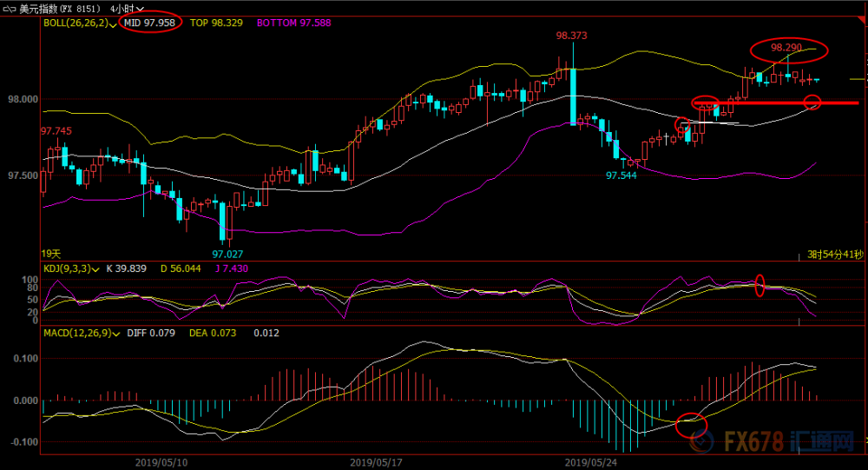Select the BOTTOM 97.588 band label

pos(294,23)
